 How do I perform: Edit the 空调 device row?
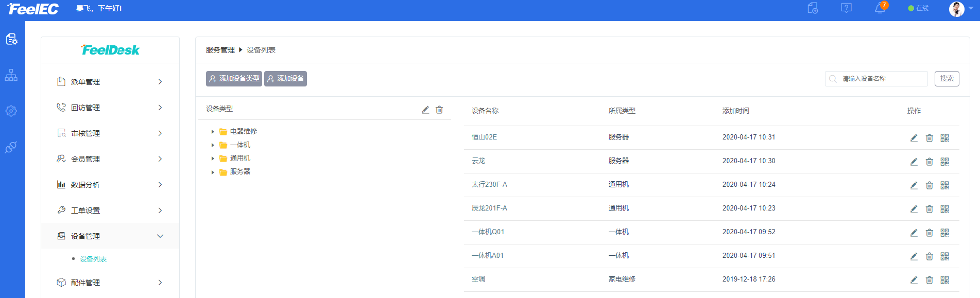click(x=914, y=280)
